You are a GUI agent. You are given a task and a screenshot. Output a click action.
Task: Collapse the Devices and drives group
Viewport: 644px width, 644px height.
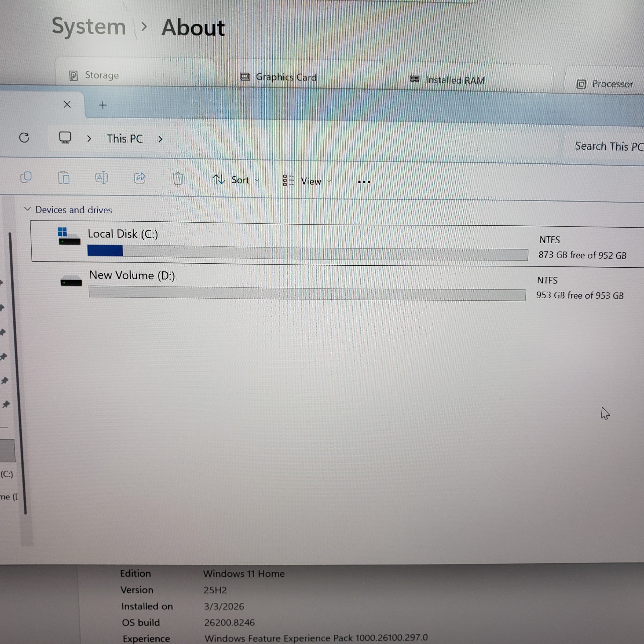pyautogui.click(x=27, y=209)
